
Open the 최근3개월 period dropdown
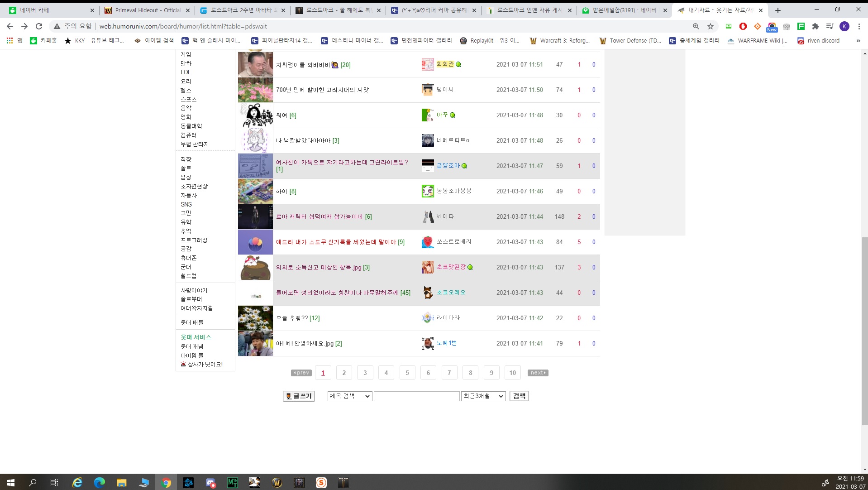(483, 396)
